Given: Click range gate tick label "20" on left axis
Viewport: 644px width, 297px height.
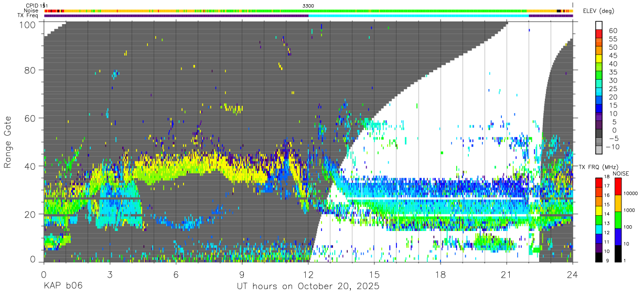Looking at the screenshot, I should click(30, 214).
